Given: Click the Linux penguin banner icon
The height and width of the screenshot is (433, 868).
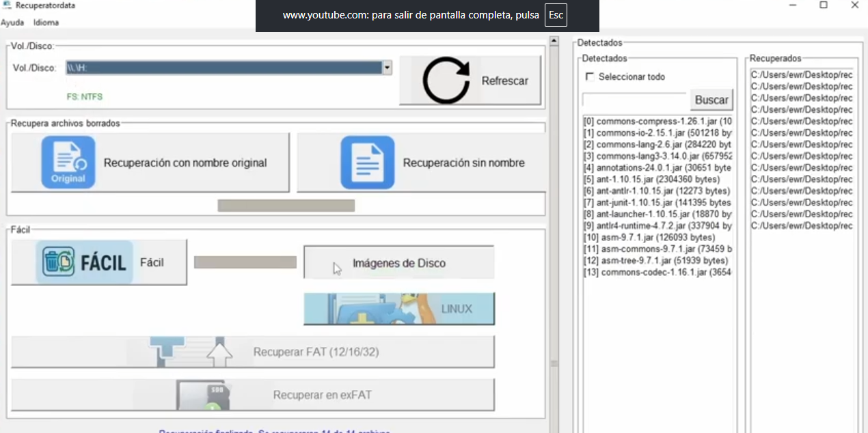Looking at the screenshot, I should pos(398,309).
